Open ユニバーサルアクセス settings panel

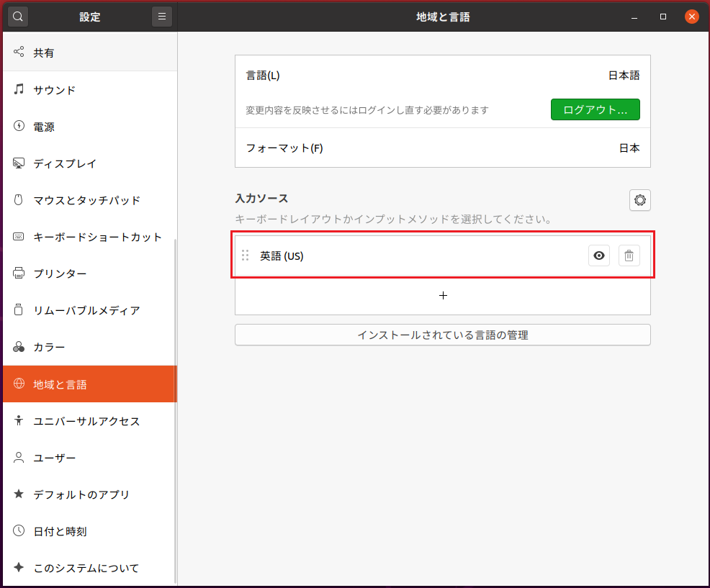[90, 421]
